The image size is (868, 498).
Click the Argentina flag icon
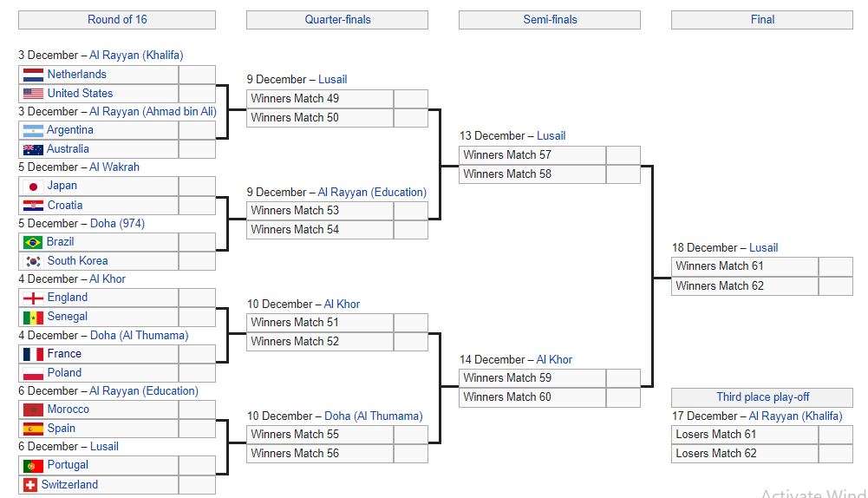coord(33,131)
